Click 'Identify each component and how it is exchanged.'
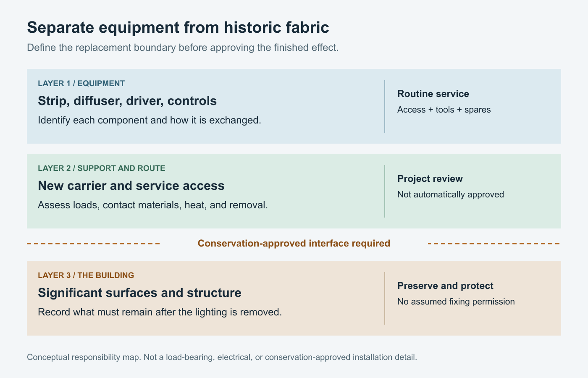 (x=150, y=120)
